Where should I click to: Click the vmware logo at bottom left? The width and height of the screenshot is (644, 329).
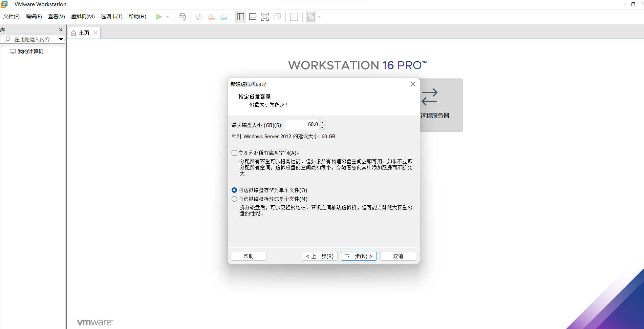(x=95, y=322)
